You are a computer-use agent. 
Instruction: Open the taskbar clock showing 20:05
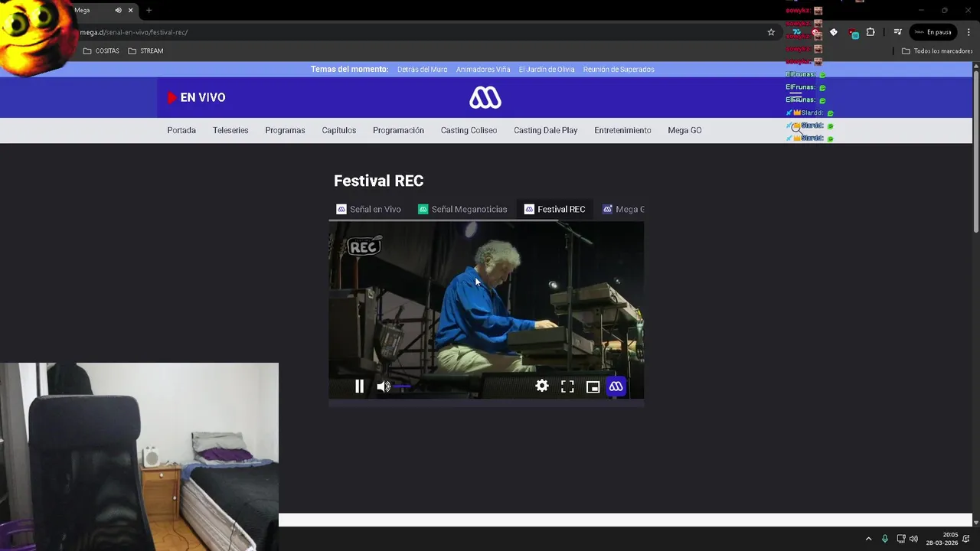(x=942, y=539)
